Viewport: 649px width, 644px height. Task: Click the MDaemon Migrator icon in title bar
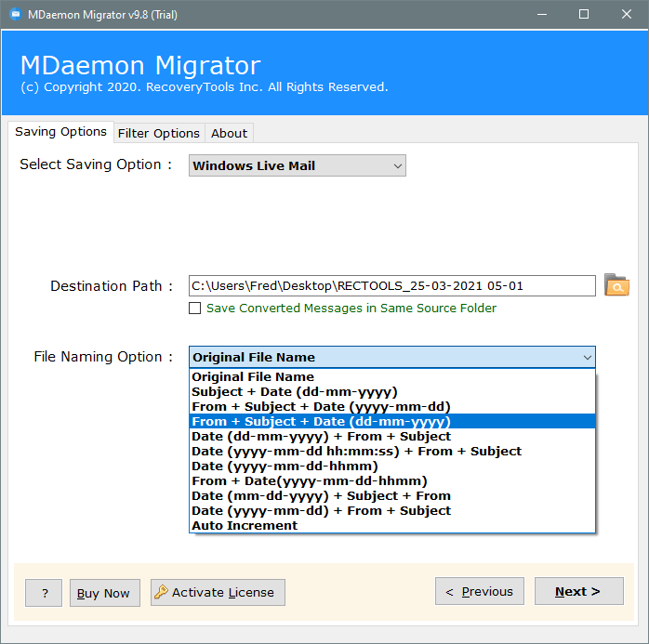tap(16, 15)
